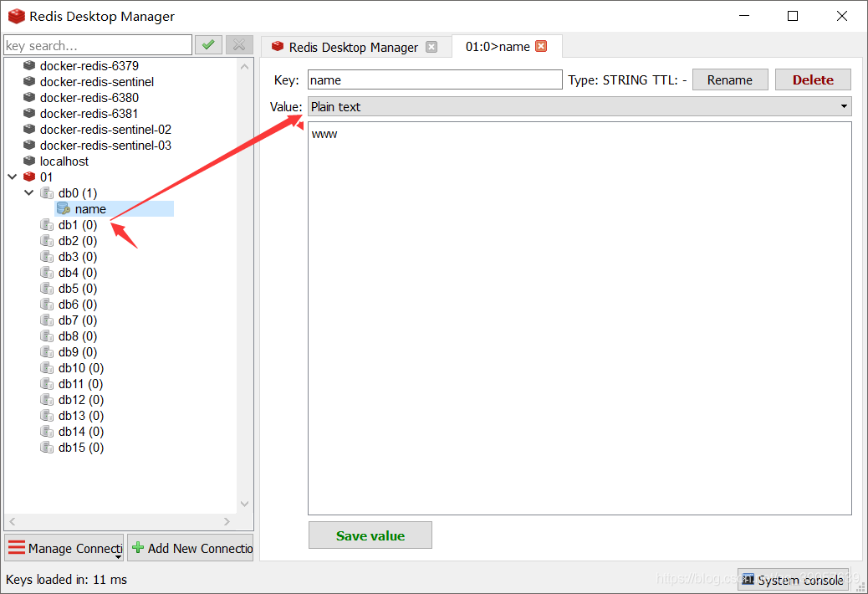Click Add New Connection button
868x594 pixels.
(191, 547)
